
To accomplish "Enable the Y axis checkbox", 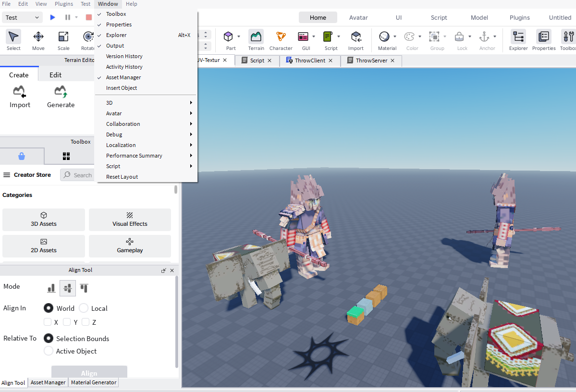I will click(66, 322).
